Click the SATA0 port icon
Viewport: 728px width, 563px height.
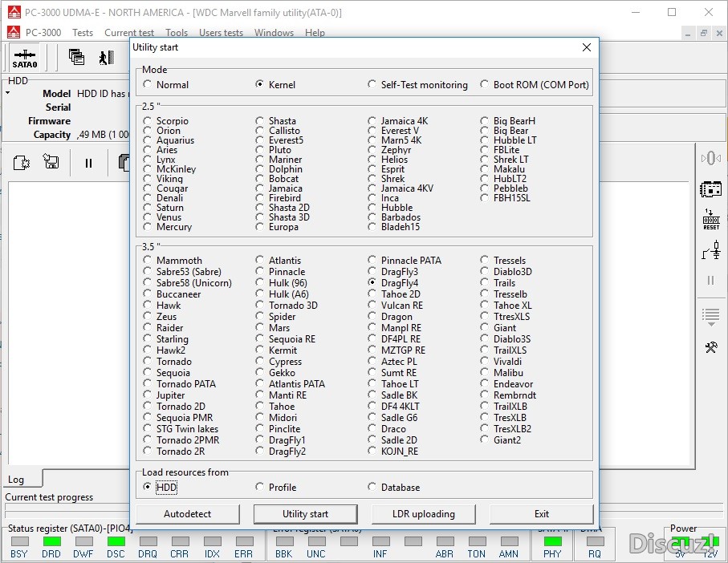tap(24, 58)
